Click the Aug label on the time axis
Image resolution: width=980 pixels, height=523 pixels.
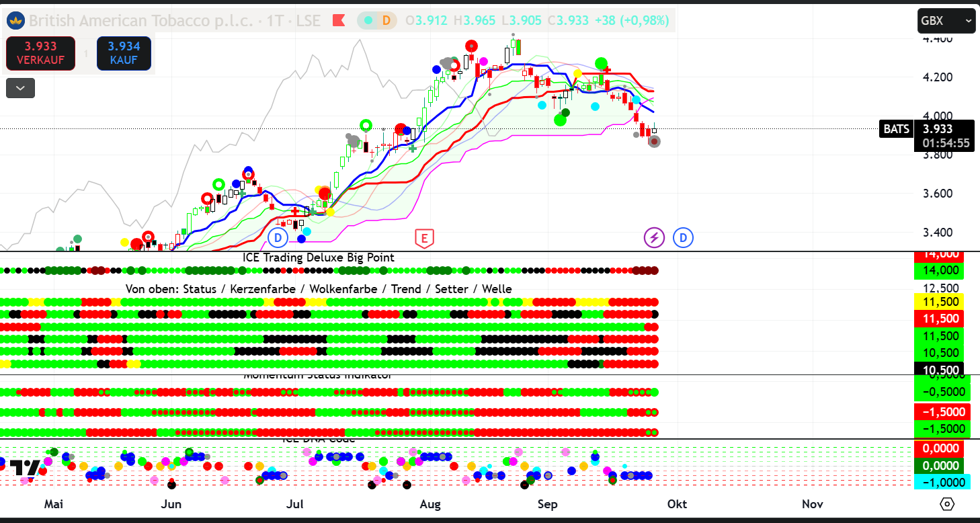(430, 504)
